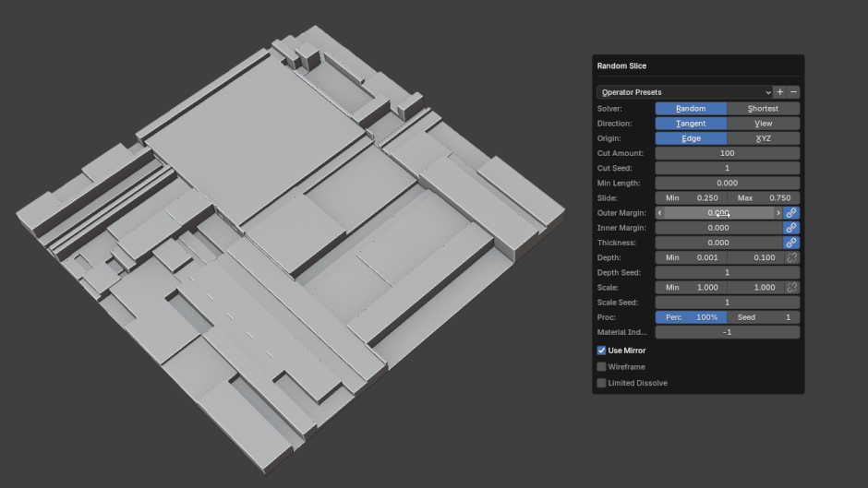Click the Proc Perc 100% slider
The height and width of the screenshot is (488, 868).
click(x=691, y=317)
